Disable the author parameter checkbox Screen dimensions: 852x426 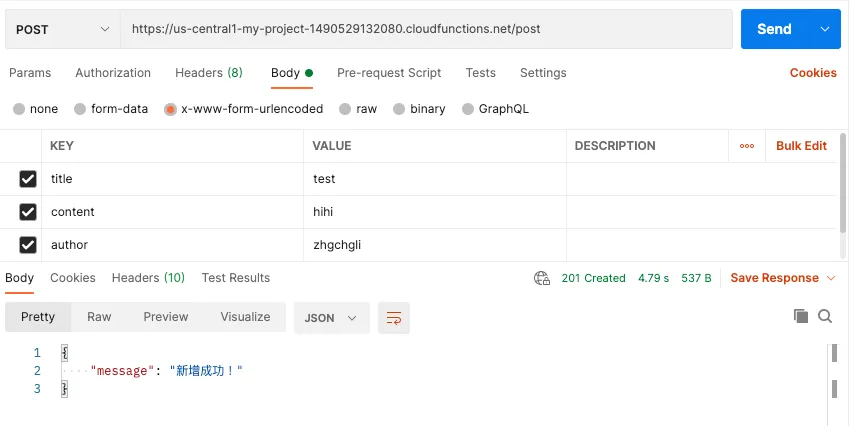tap(28, 245)
